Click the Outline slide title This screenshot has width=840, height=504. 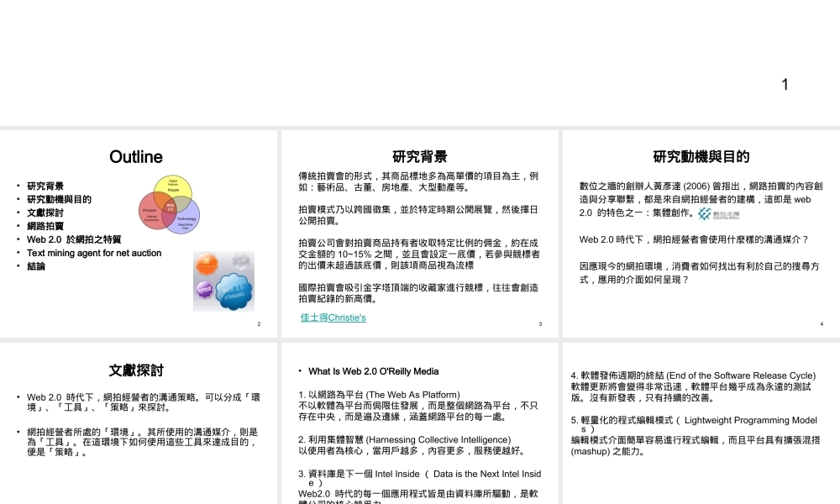[135, 157]
